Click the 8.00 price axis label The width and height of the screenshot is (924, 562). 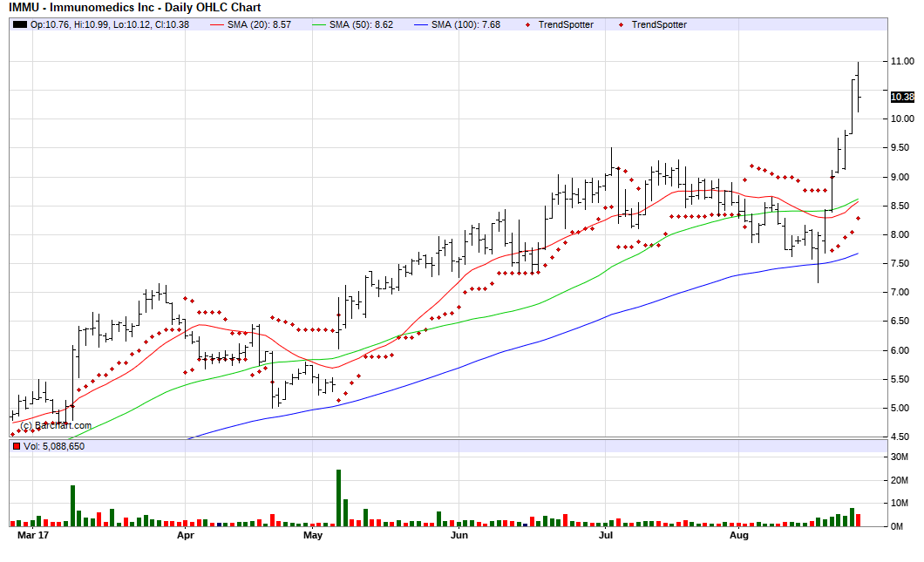[x=900, y=234]
